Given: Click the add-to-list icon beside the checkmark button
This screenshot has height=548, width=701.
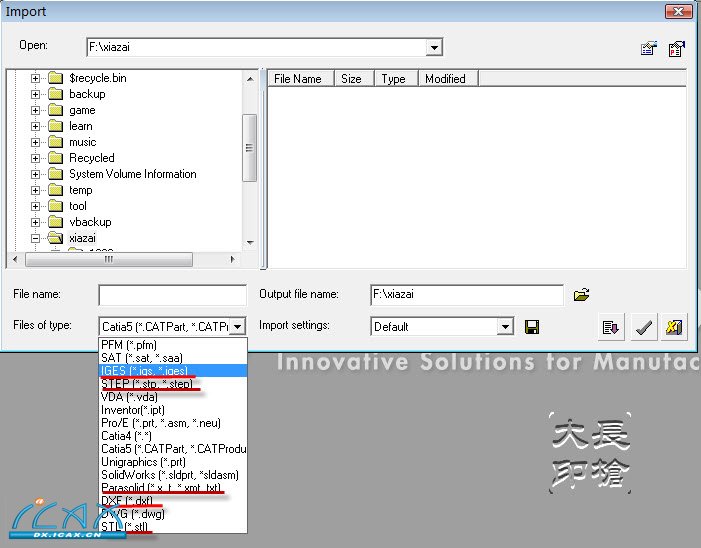Looking at the screenshot, I should [611, 328].
